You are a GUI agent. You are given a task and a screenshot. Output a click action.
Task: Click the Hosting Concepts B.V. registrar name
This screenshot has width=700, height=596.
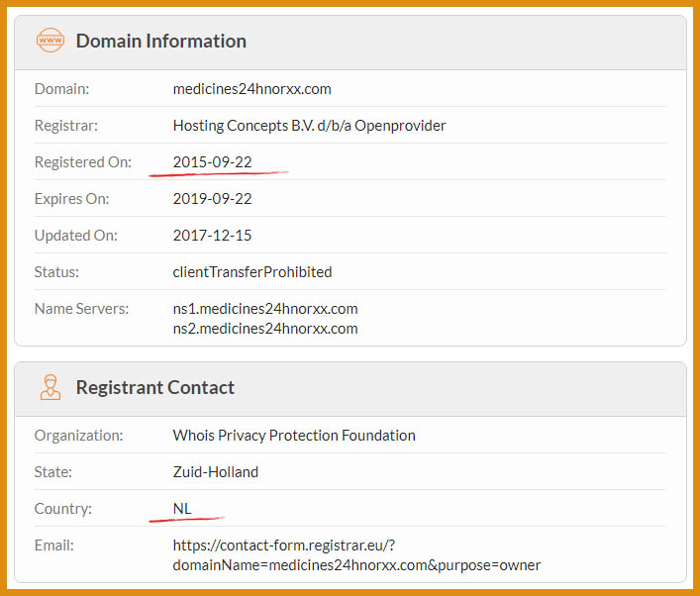[309, 126]
